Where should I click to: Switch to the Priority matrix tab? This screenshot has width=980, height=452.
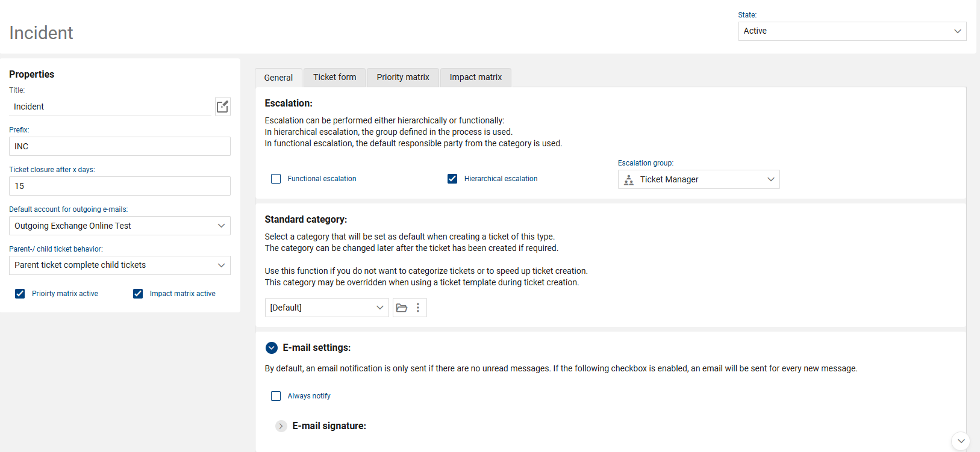403,77
